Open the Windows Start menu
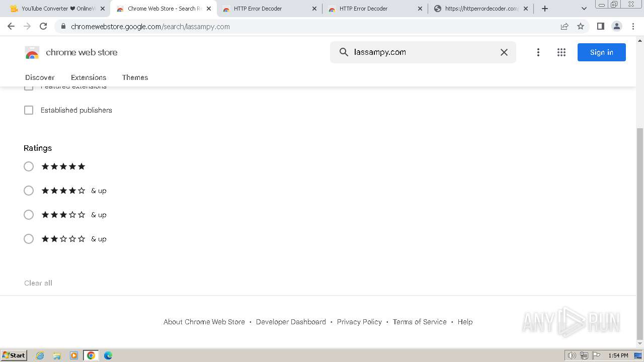 (14, 355)
